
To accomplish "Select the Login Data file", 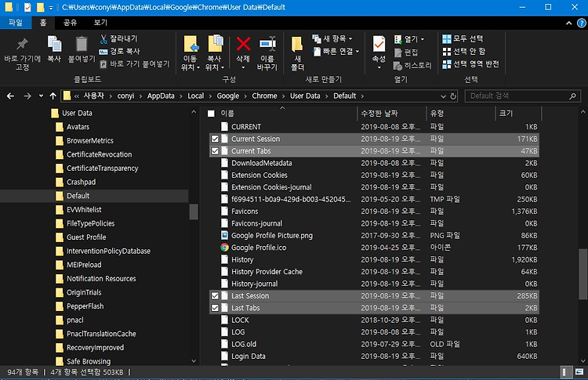I will 374,356.
